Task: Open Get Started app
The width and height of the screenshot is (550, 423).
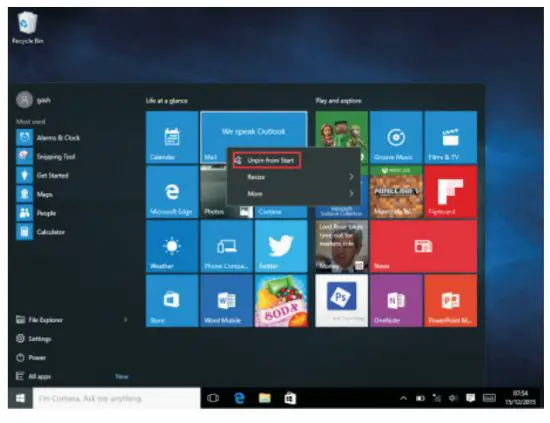Action: coord(42,175)
